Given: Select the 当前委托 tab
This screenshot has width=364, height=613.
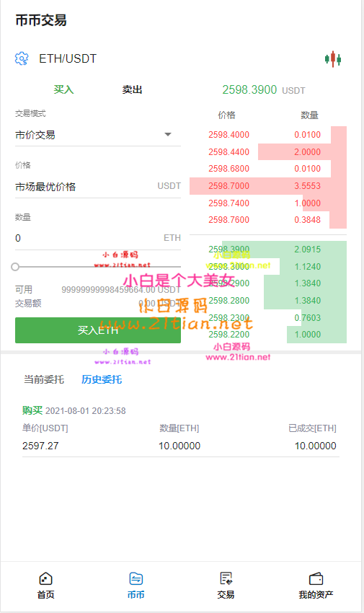Looking at the screenshot, I should 44,379.
